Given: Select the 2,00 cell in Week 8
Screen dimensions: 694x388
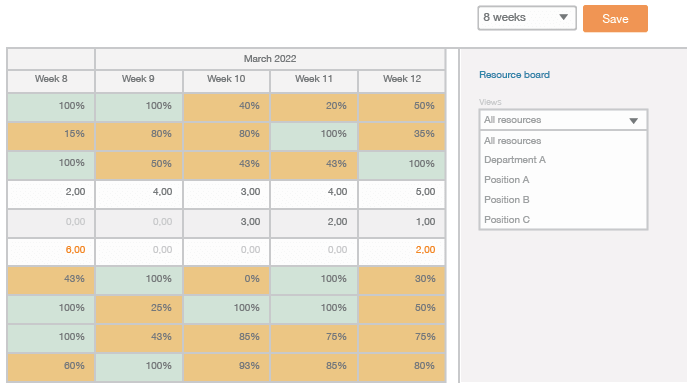Looking at the screenshot, I should tap(51, 194).
